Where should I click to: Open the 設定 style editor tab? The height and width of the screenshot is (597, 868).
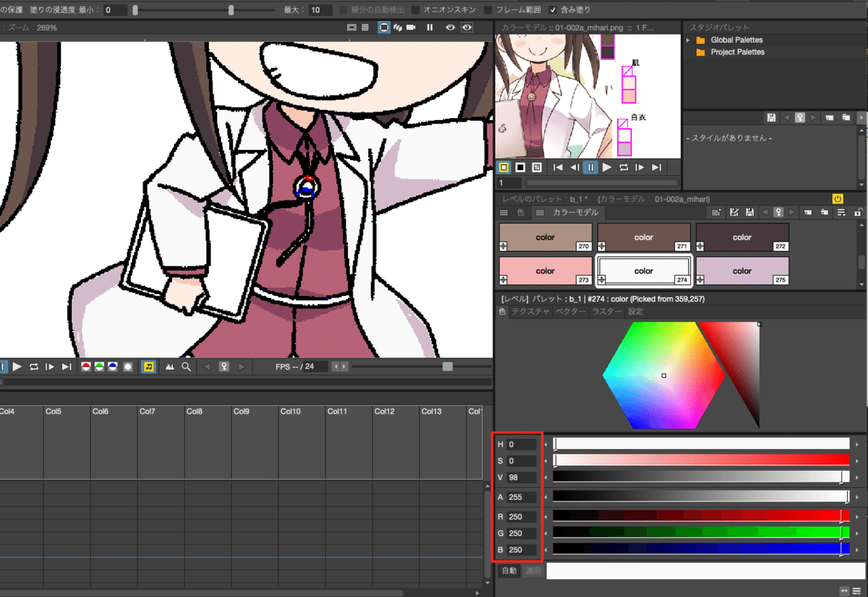635,312
